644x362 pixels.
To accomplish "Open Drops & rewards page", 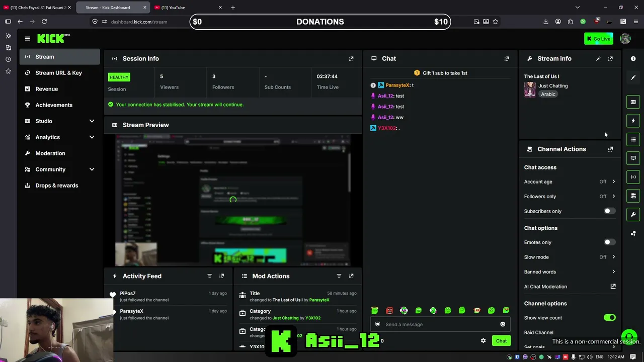I will click(60, 186).
